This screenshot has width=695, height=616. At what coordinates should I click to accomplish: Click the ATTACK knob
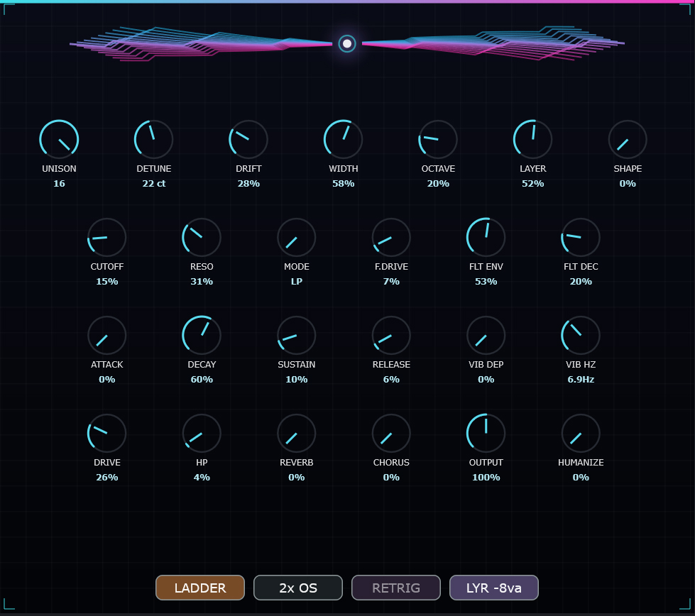[x=106, y=336]
